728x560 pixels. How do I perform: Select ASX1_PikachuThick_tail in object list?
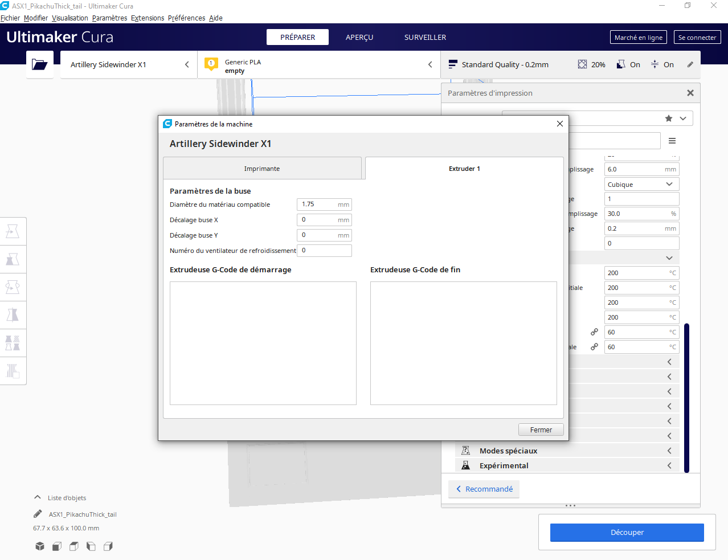(83, 514)
